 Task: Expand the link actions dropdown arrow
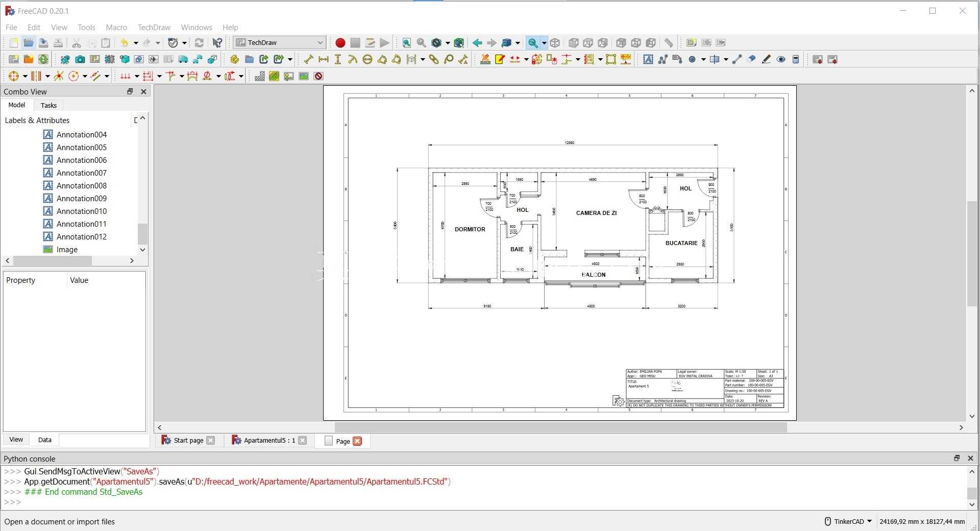pyautogui.click(x=290, y=59)
